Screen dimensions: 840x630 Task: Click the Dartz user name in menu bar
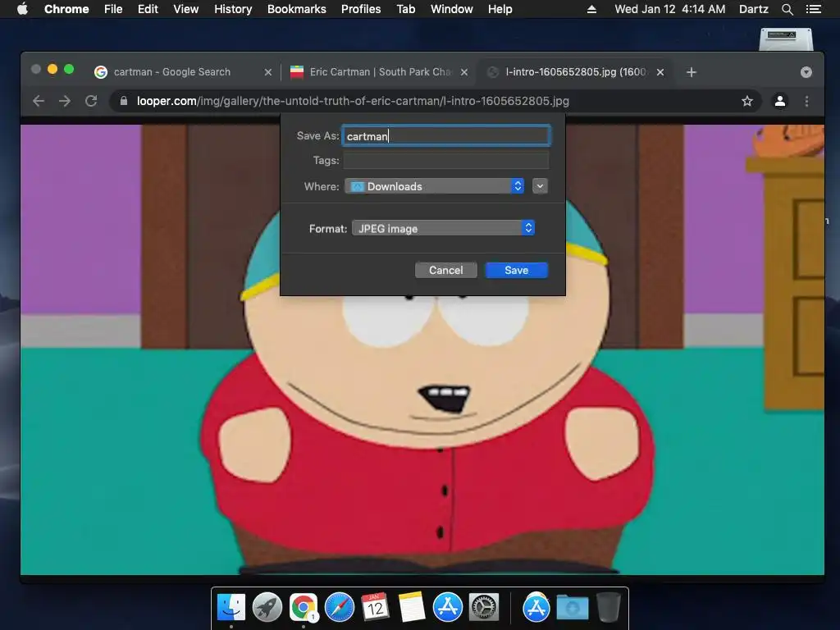(x=753, y=9)
